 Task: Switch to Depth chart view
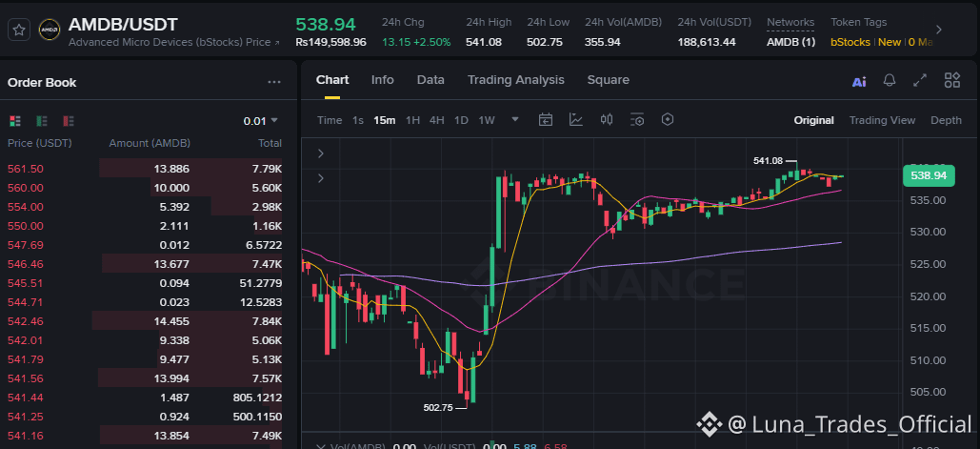click(946, 120)
